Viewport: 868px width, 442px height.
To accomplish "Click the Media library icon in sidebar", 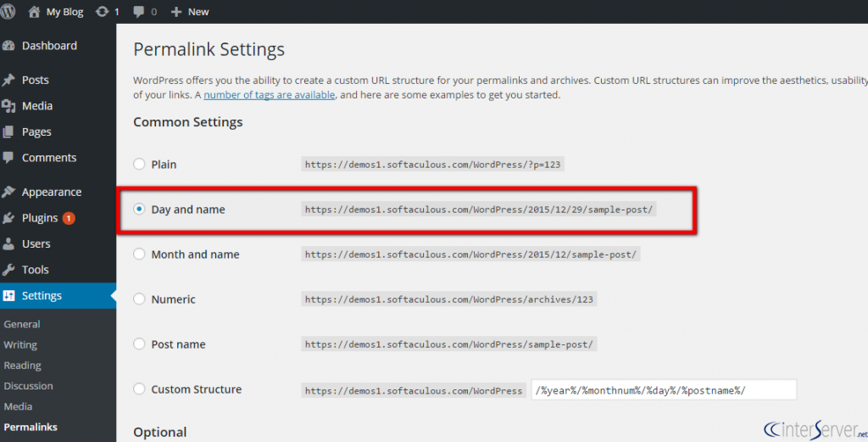I will click(x=8, y=106).
